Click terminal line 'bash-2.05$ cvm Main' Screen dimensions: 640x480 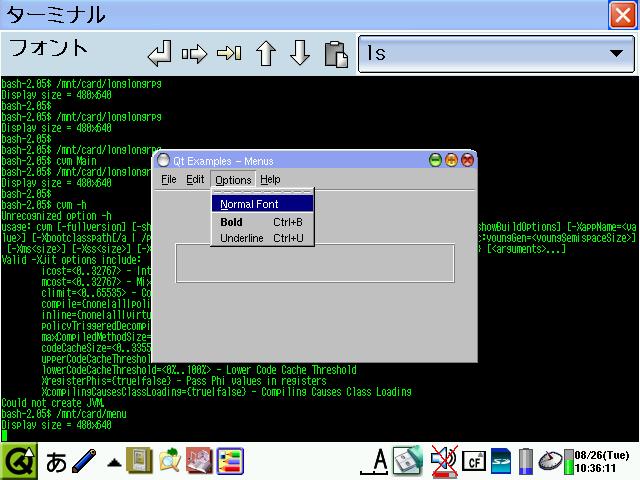49,160
